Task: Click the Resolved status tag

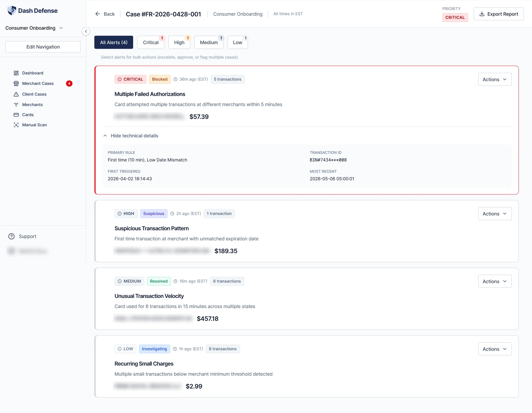Action: click(x=159, y=281)
